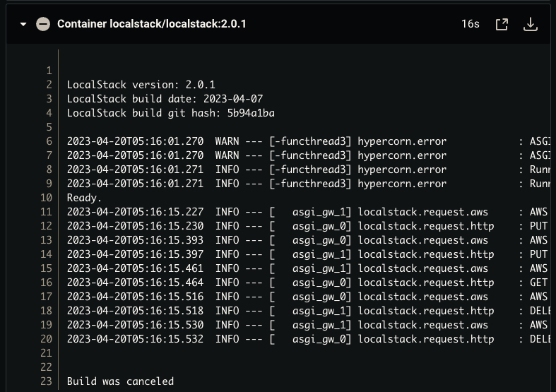
Task: Select line number 12
Action: point(46,226)
